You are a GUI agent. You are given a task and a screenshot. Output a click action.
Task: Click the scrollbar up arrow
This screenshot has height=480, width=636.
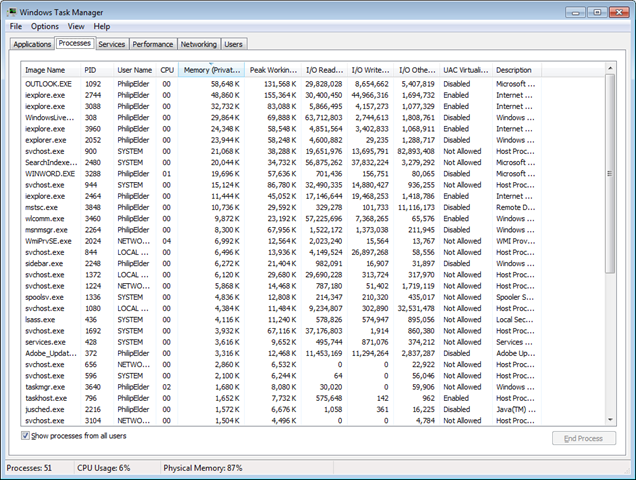pos(610,68)
